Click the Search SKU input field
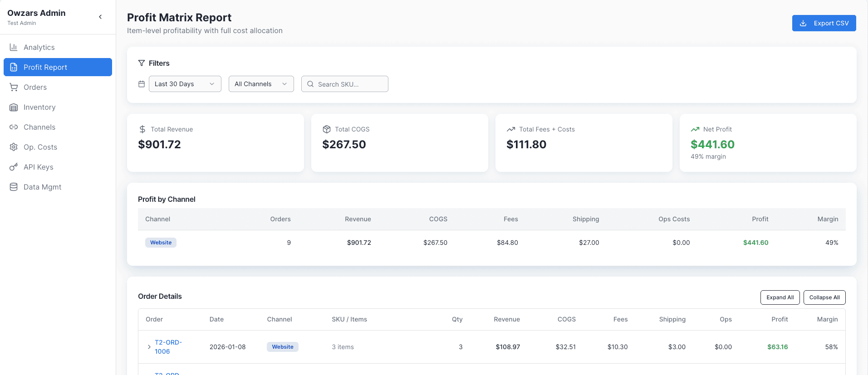The width and height of the screenshot is (868, 375). pyautogui.click(x=345, y=84)
